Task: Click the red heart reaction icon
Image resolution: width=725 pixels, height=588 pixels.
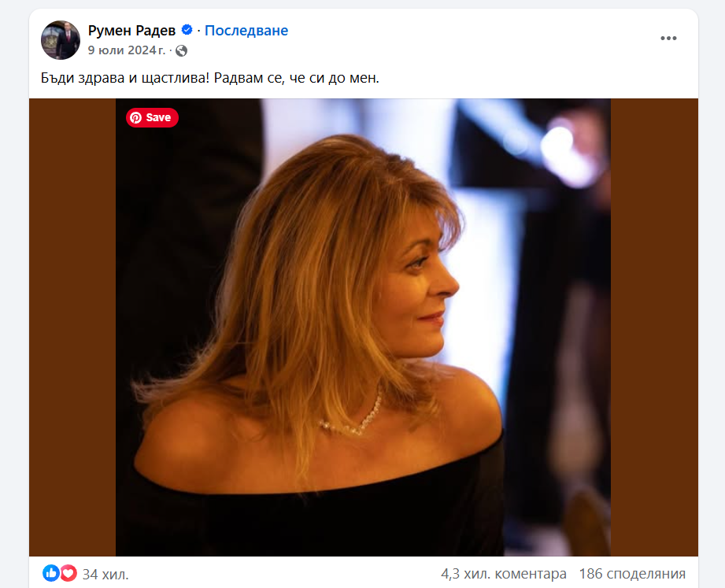Action: [68, 573]
